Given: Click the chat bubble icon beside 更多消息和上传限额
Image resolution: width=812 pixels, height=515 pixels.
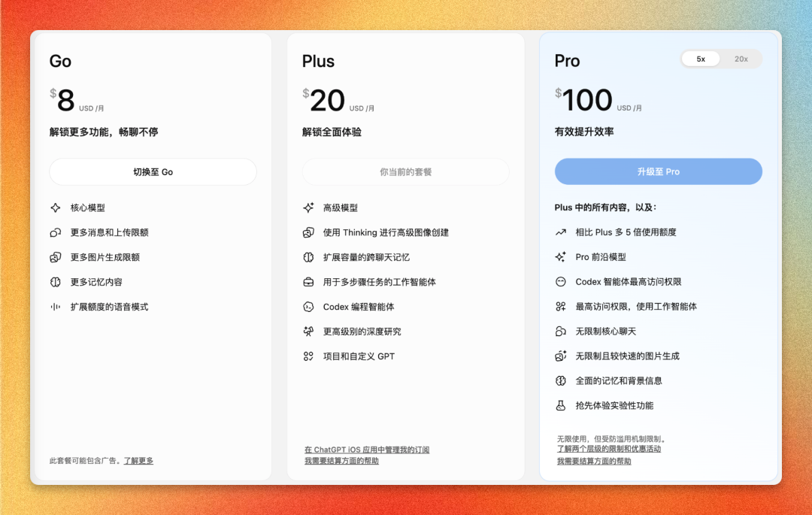Looking at the screenshot, I should tap(56, 232).
